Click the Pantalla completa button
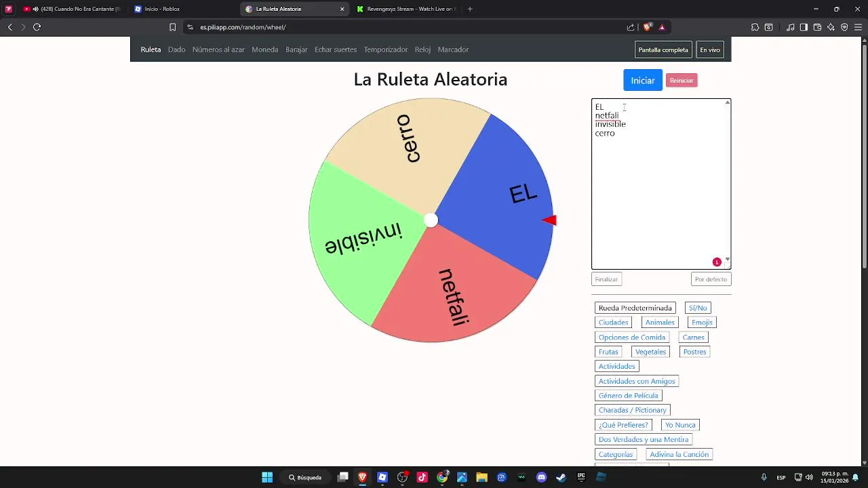 coord(663,49)
